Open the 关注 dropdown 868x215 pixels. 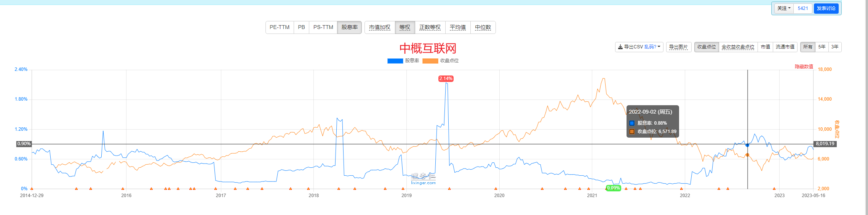coord(784,8)
